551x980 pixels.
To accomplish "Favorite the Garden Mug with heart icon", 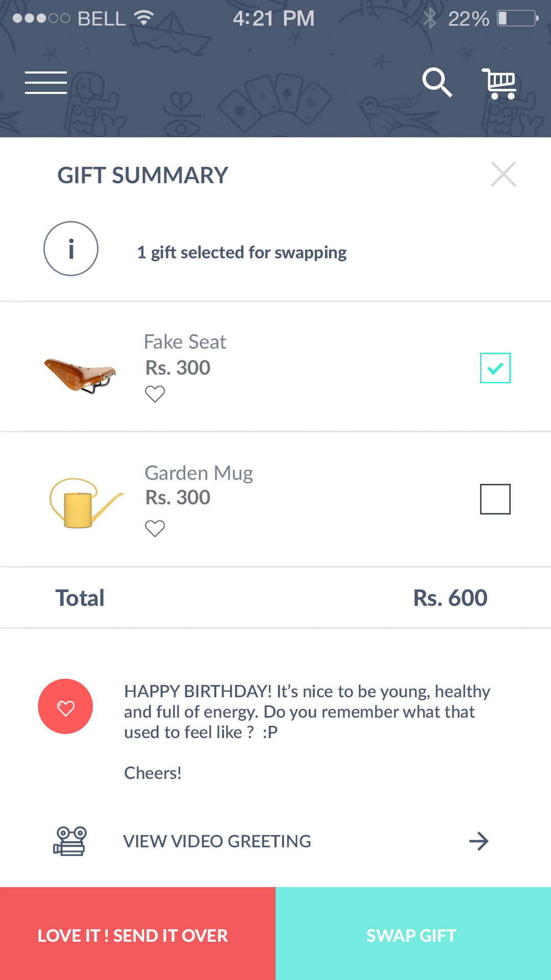I will 155,528.
